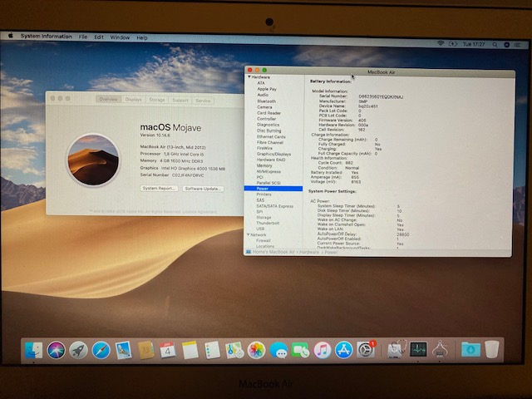The image size is (532, 399).
Task: Select Printers in Hardware list
Action: 264,194
